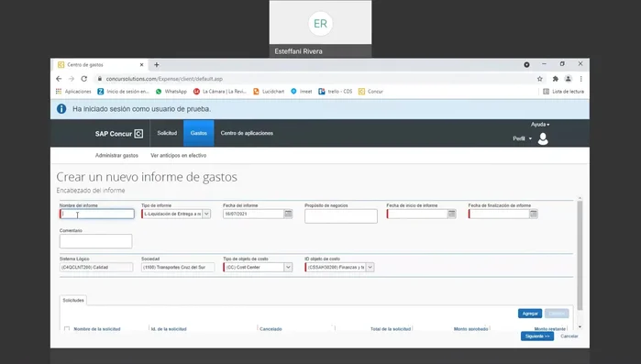Tick the checkbox beside Nombre de la solicitud
Image resolution: width=641 pixels, height=364 pixels.
point(67,329)
